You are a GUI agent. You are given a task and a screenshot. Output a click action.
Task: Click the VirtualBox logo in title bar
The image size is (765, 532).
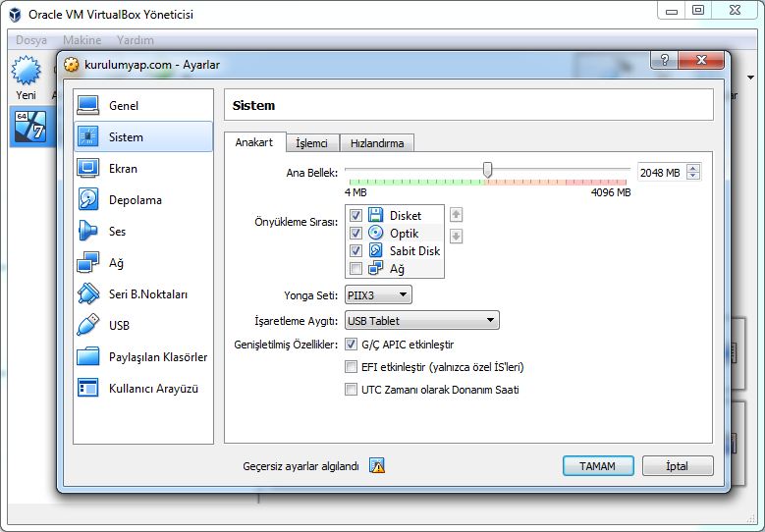[x=15, y=14]
